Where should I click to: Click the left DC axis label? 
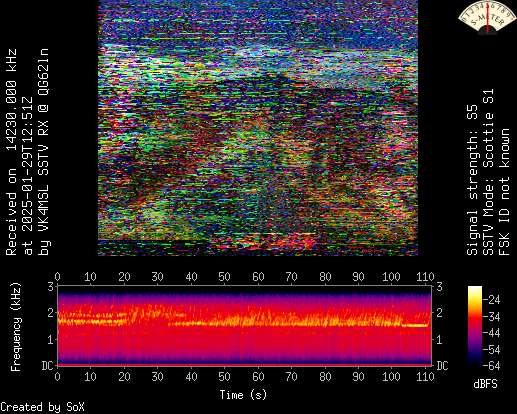[47, 366]
